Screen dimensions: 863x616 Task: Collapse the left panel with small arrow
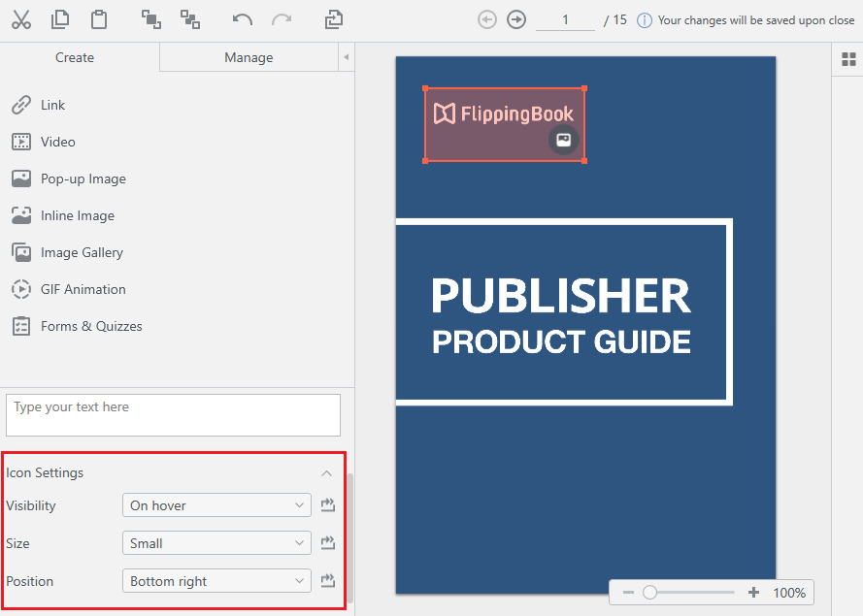point(347,57)
